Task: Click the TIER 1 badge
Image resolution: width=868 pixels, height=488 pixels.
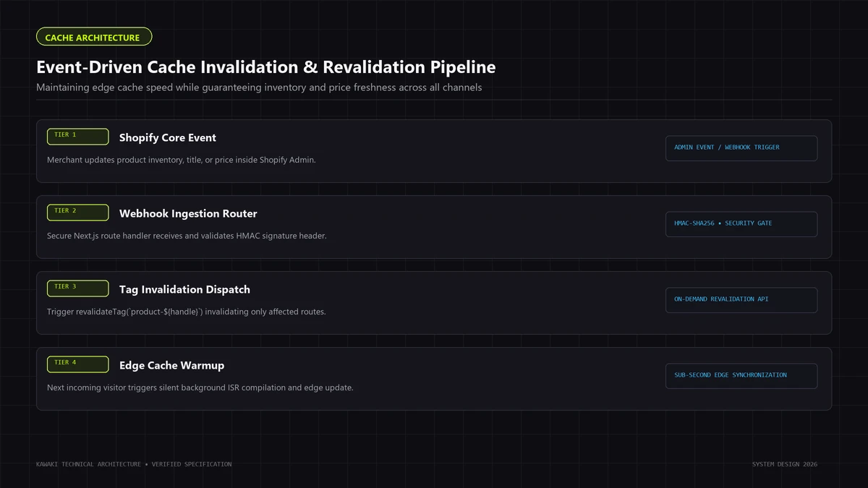Action: (78, 137)
